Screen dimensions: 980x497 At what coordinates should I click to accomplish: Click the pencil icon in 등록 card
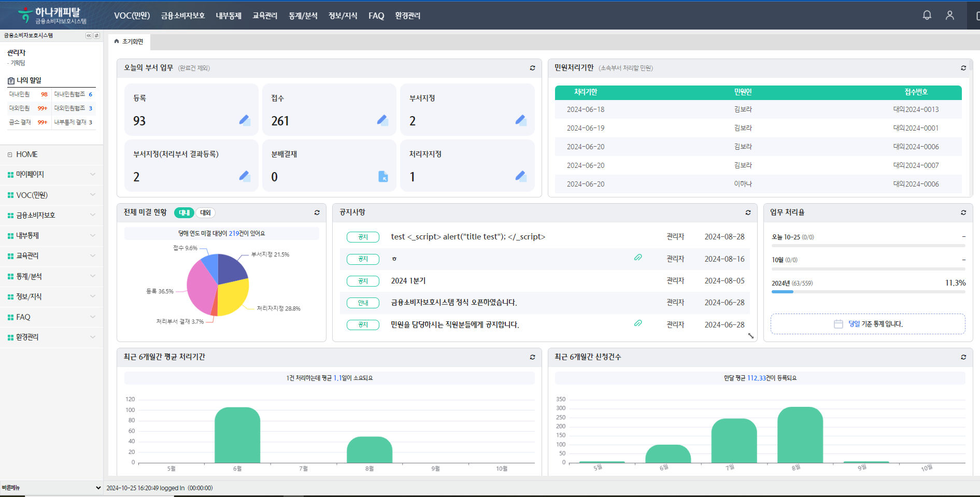coord(245,120)
